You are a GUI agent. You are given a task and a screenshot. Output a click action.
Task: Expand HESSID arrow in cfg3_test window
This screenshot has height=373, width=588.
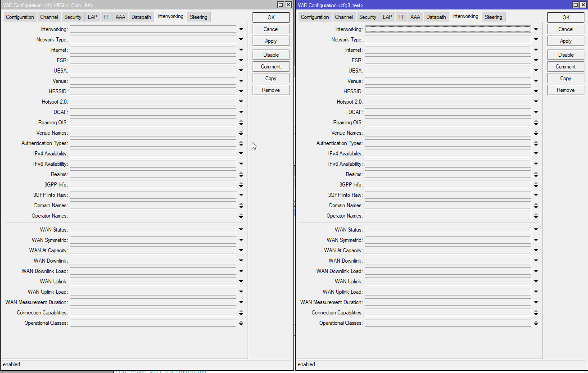[536, 91]
